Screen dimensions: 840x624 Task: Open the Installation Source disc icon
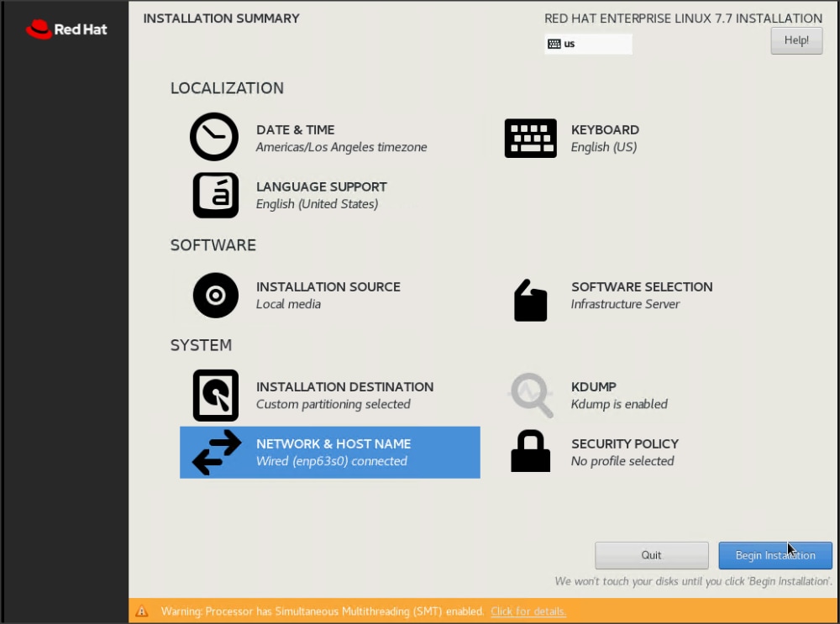(x=215, y=295)
